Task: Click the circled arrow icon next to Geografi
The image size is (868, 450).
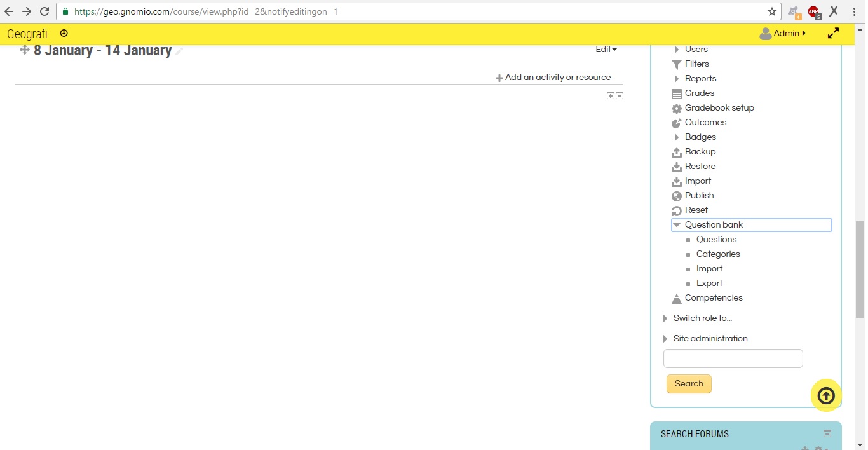Action: point(64,33)
